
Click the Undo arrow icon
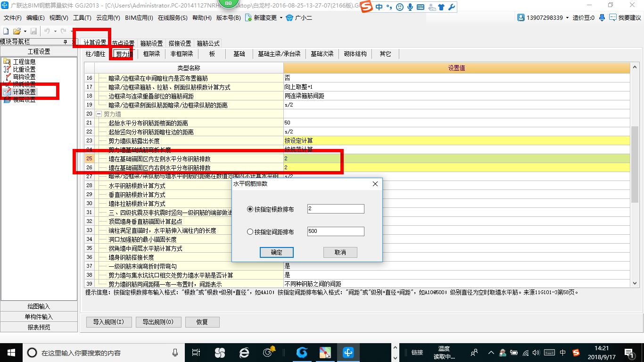point(47,31)
